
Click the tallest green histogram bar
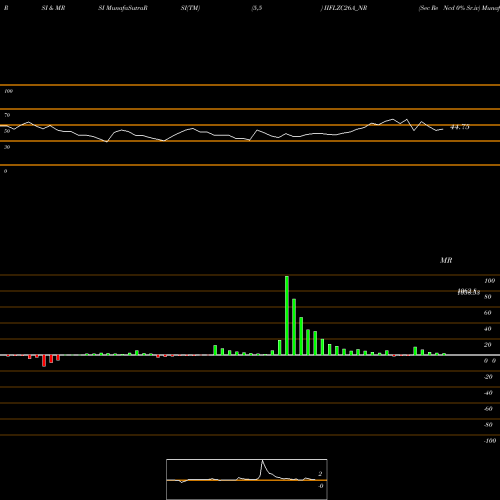(287, 315)
